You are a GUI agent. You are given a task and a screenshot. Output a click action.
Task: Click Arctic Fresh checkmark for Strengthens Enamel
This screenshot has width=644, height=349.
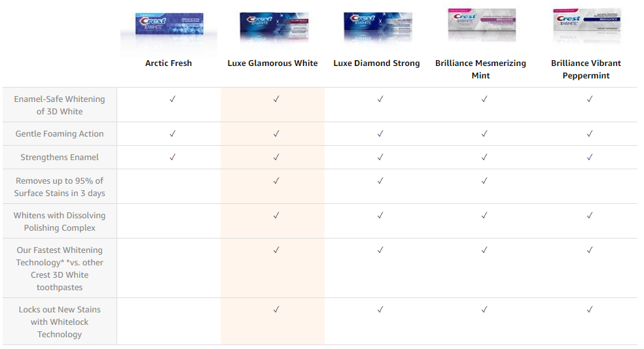pyautogui.click(x=173, y=157)
